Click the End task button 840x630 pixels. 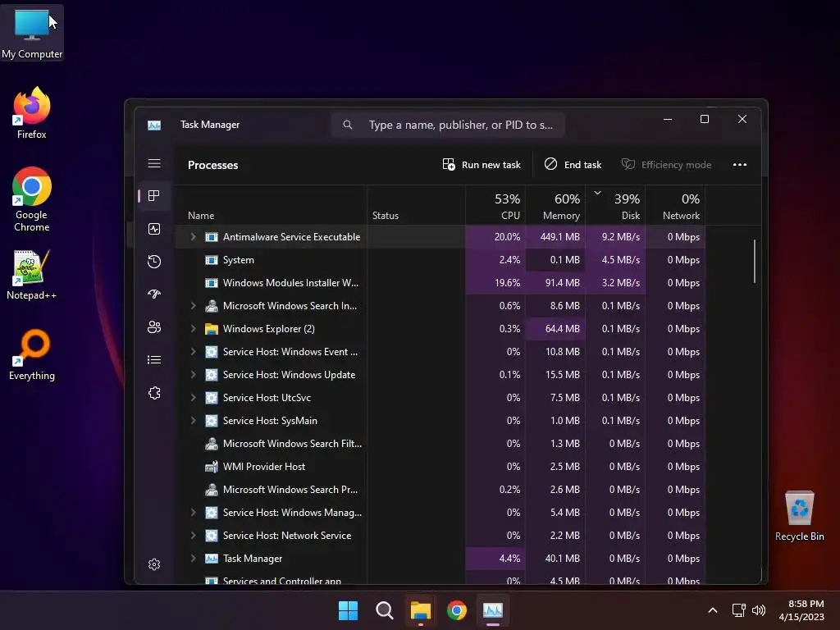click(x=573, y=165)
